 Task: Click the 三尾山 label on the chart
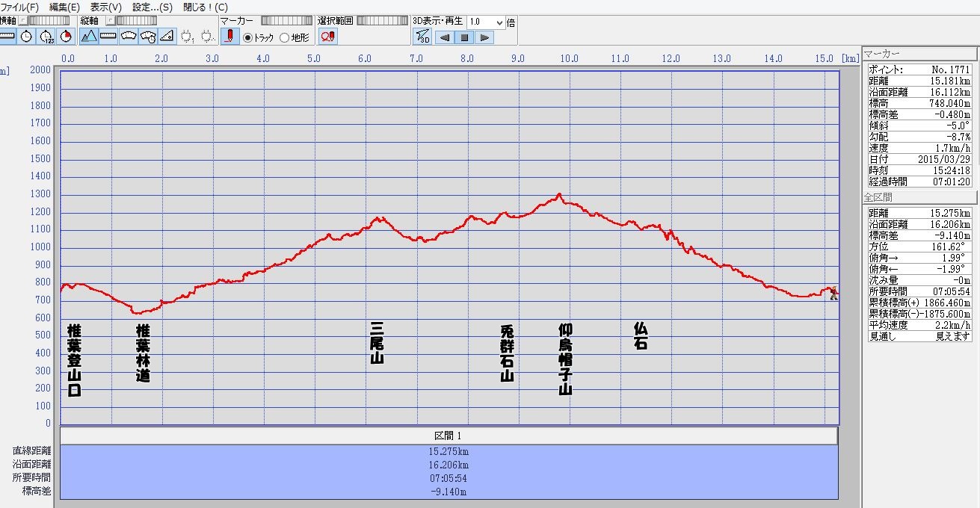[x=377, y=344]
